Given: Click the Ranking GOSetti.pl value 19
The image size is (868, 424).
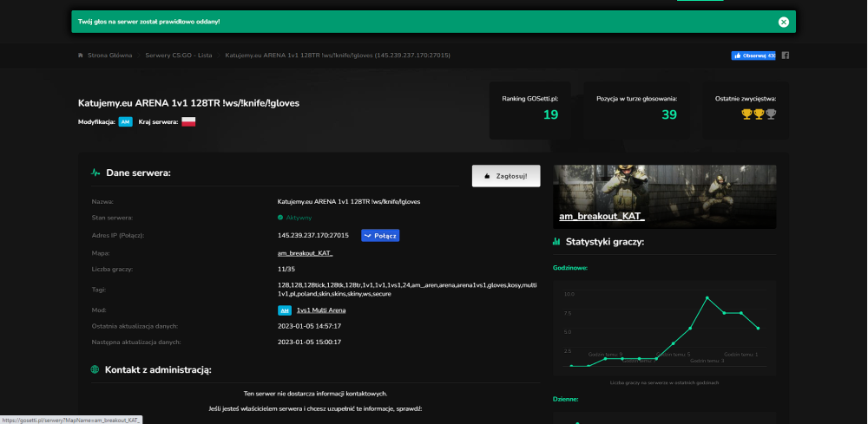Looking at the screenshot, I should tap(550, 115).
